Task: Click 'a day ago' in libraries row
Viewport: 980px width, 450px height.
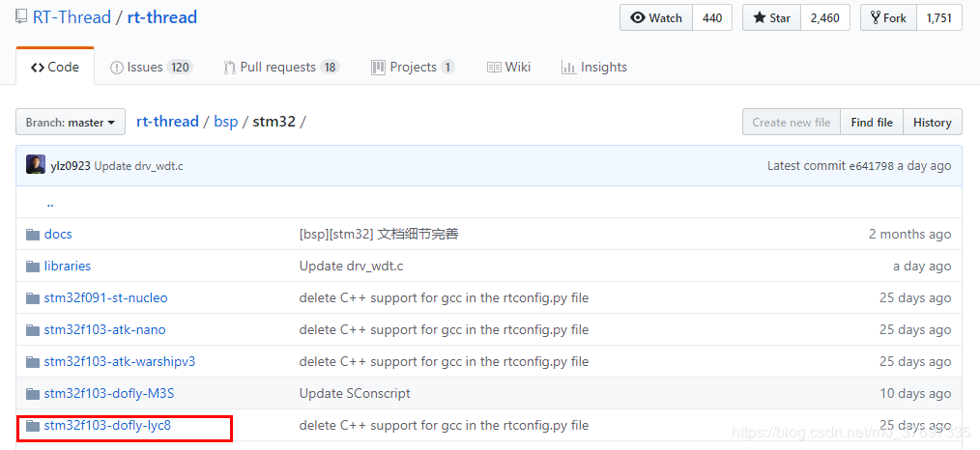Action: click(922, 266)
